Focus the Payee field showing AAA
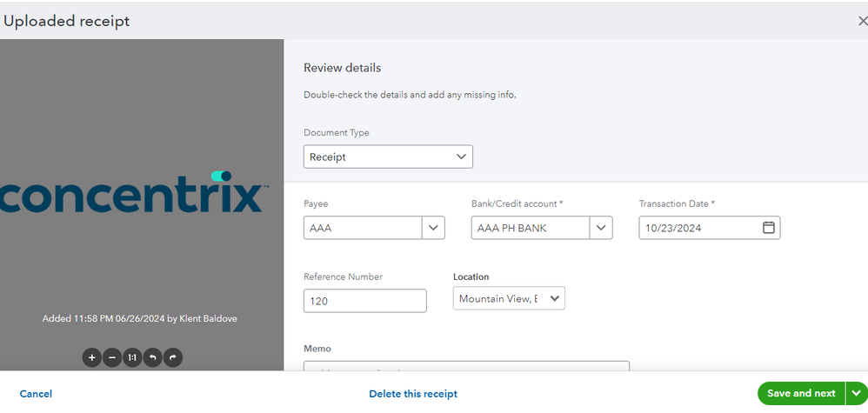This screenshot has width=868, height=413. 364,228
